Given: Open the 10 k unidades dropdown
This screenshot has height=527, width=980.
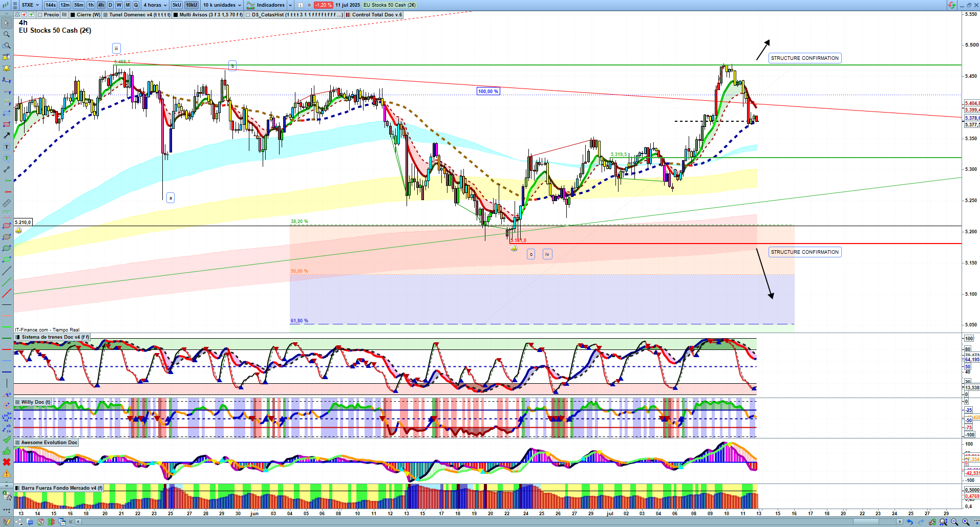Looking at the screenshot, I should (x=222, y=5).
